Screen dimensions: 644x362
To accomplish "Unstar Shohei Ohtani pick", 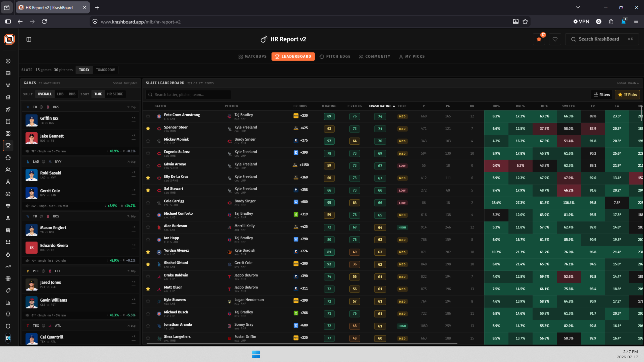I will (x=148, y=264).
